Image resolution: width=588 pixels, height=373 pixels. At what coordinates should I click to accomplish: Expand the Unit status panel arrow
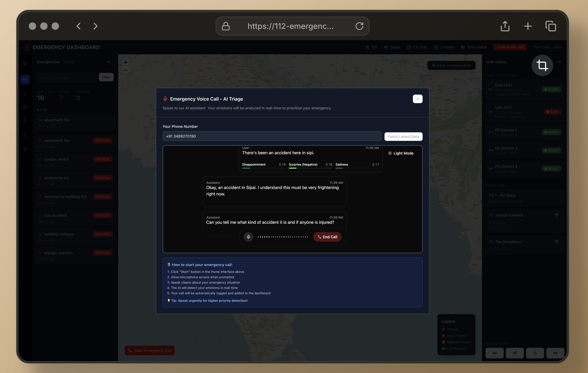pos(558,62)
